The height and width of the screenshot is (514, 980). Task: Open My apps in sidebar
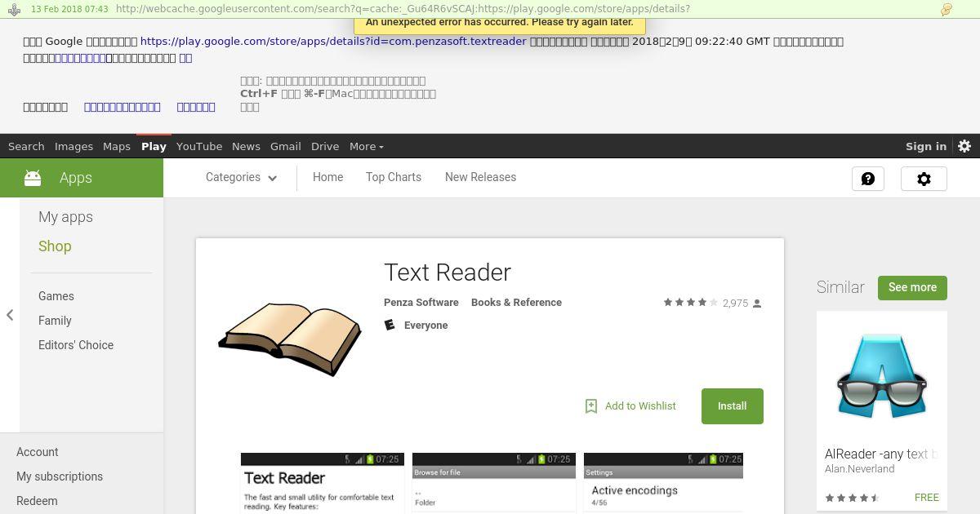coord(65,217)
